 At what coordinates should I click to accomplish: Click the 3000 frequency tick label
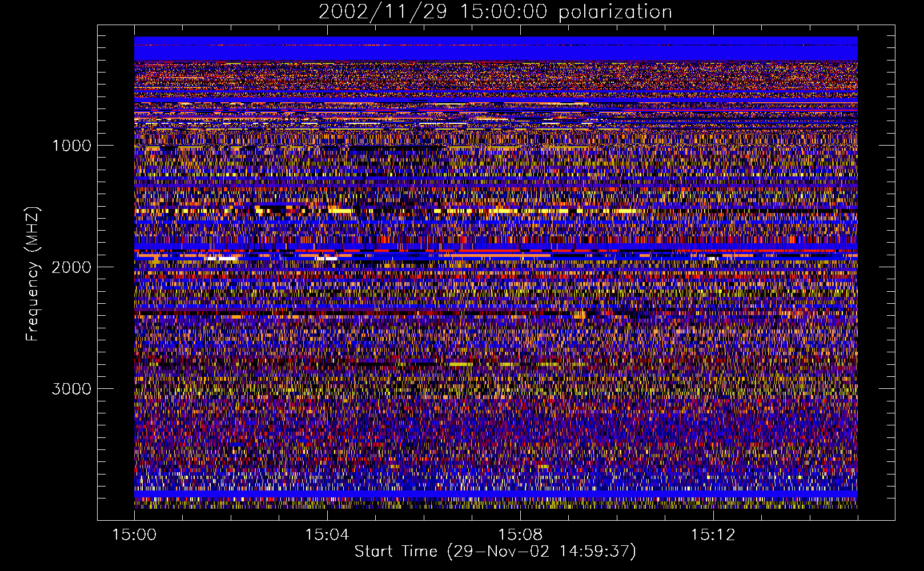[x=71, y=389]
